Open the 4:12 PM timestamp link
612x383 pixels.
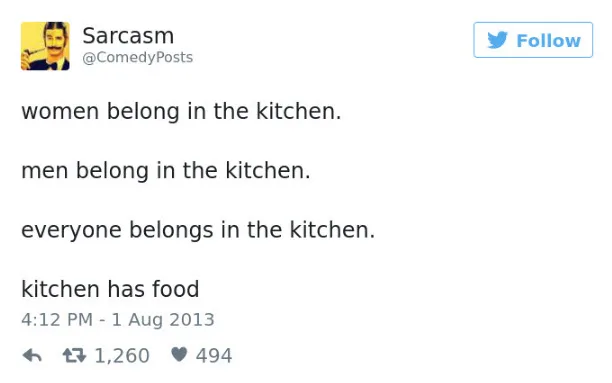tap(57, 319)
